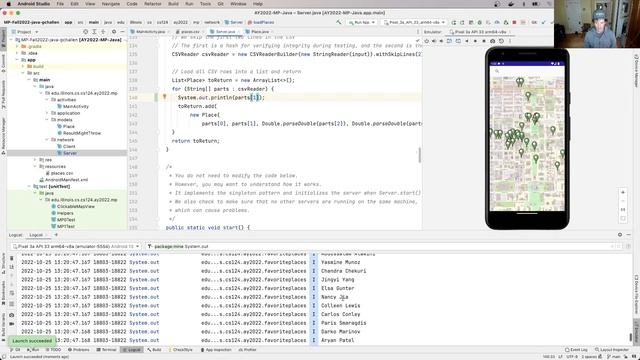
Task: Hide the Project panel with minus icon
Action: click(x=122, y=32)
